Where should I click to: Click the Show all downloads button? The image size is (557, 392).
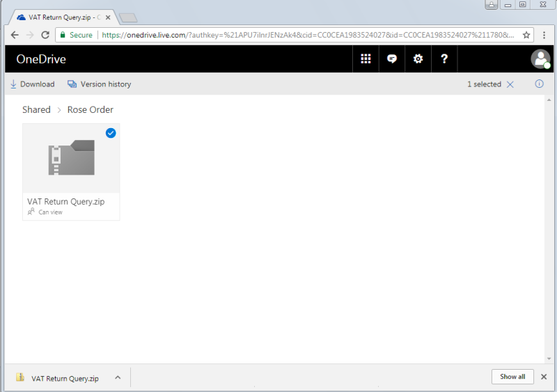512,377
